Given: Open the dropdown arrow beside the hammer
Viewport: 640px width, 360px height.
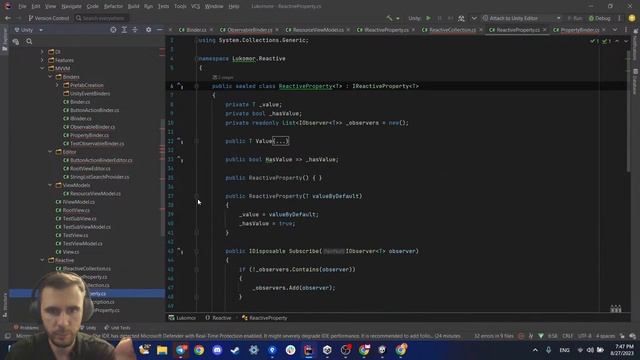Looking at the screenshot, I should point(398,18).
